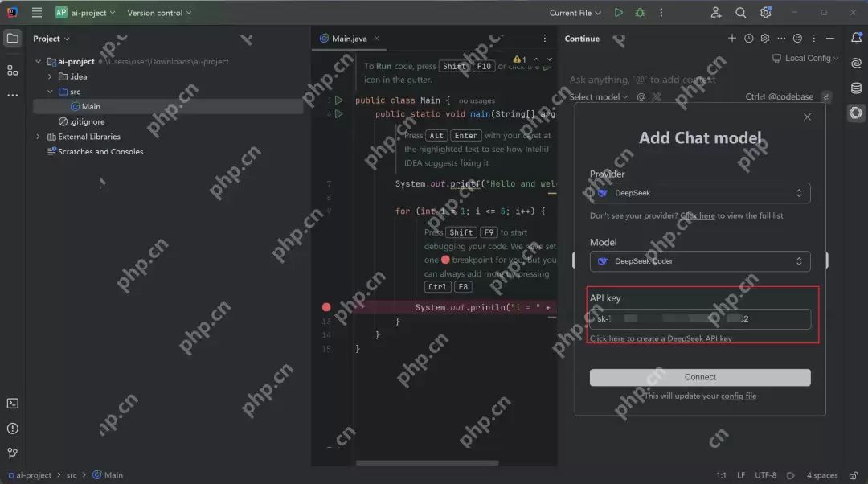Image resolution: width=868 pixels, height=484 pixels.
Task: Open the Database tool window
Action: [856, 88]
